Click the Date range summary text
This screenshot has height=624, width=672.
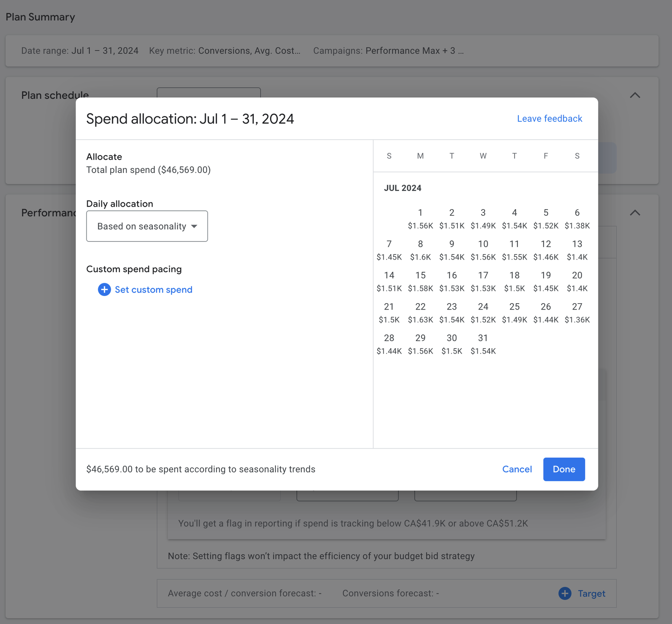[x=80, y=51]
